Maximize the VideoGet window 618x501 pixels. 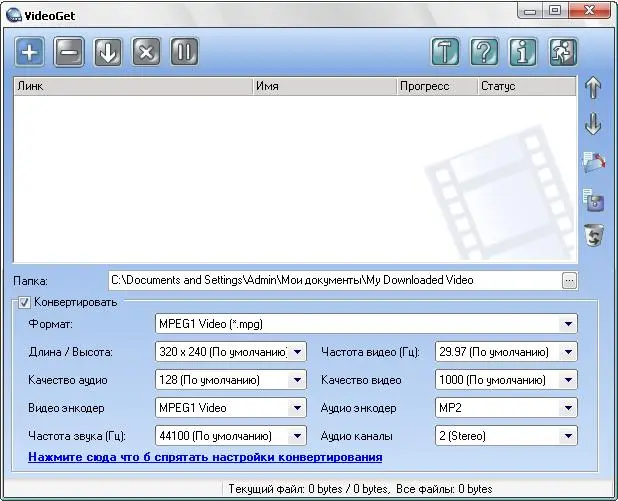(555, 11)
